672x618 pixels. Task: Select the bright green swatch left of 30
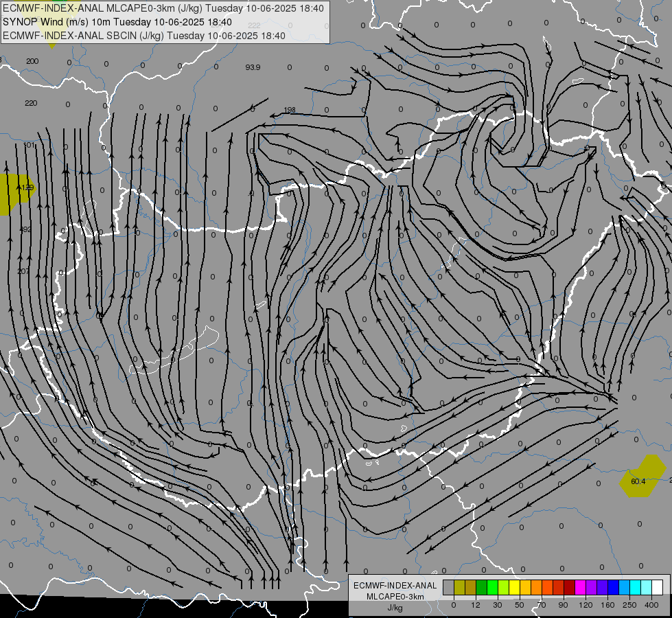pyautogui.click(x=492, y=587)
